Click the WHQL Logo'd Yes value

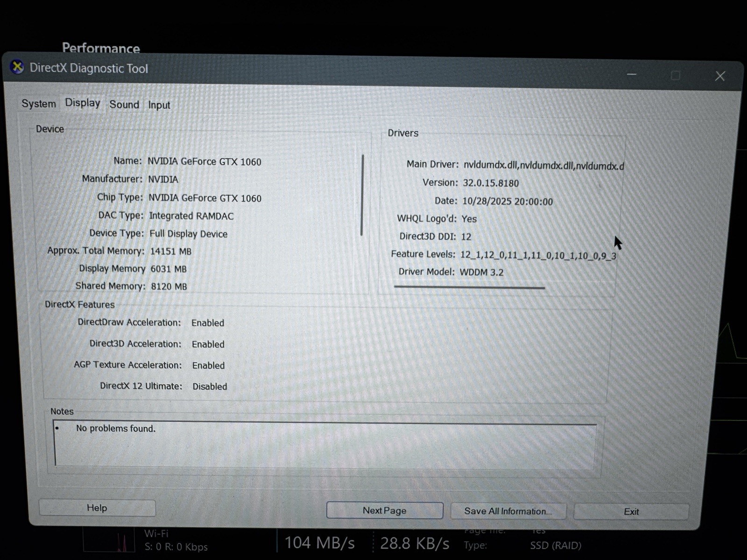click(469, 219)
